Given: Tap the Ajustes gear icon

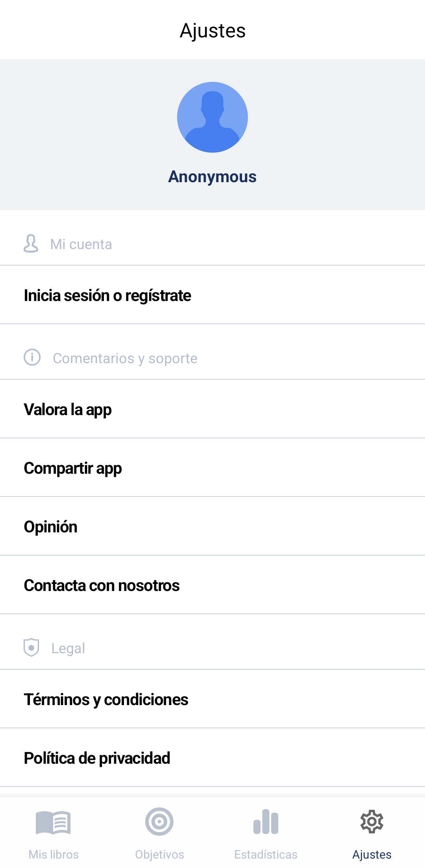Looking at the screenshot, I should coord(372,822).
